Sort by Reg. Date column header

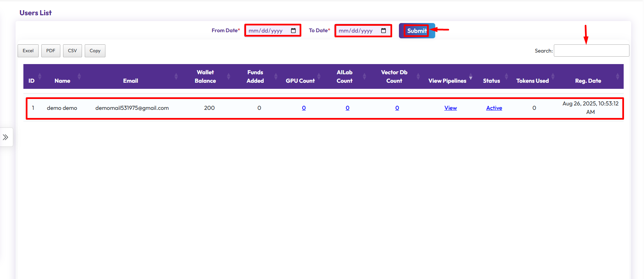(x=588, y=81)
